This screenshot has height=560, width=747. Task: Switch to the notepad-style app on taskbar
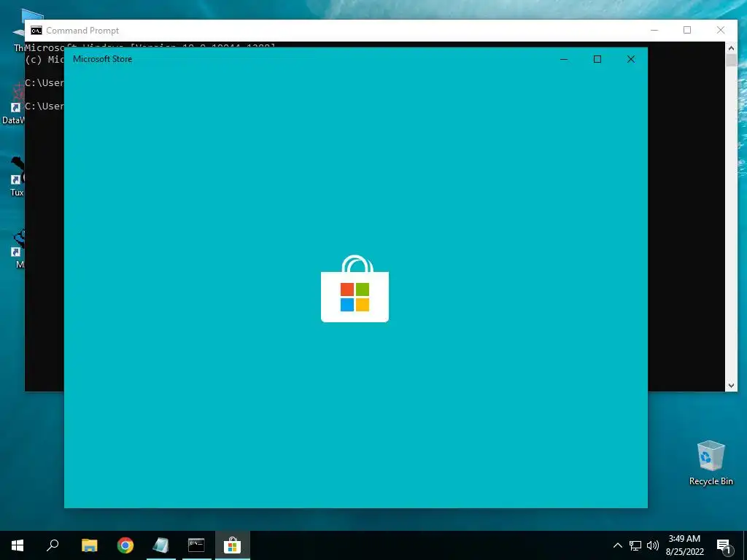click(161, 545)
